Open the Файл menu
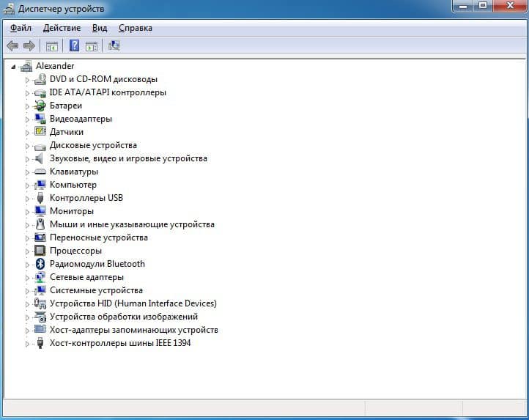The height and width of the screenshot is (420, 529). tap(21, 28)
